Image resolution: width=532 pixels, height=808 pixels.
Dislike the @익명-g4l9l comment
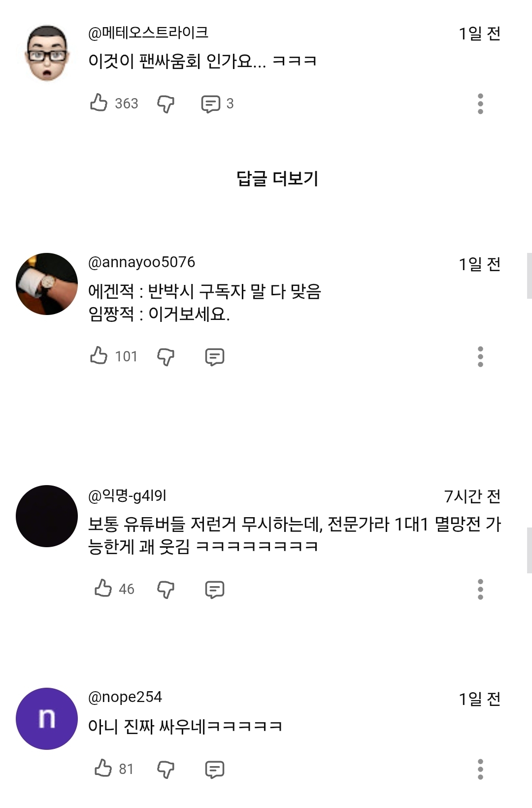(x=166, y=589)
